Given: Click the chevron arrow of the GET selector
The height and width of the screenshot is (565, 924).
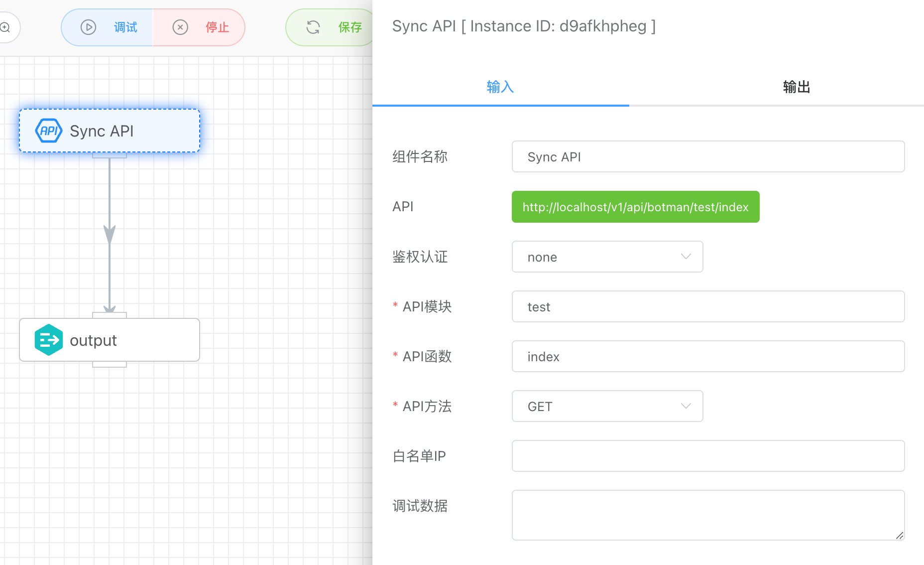Looking at the screenshot, I should point(686,406).
